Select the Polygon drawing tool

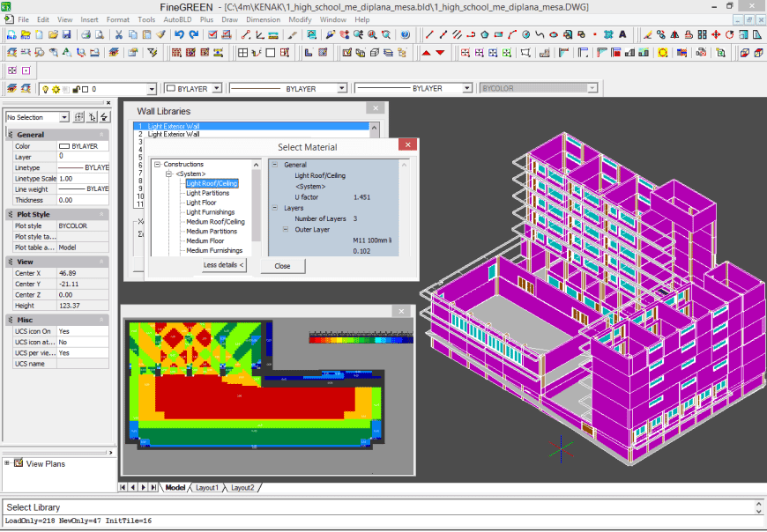point(485,34)
